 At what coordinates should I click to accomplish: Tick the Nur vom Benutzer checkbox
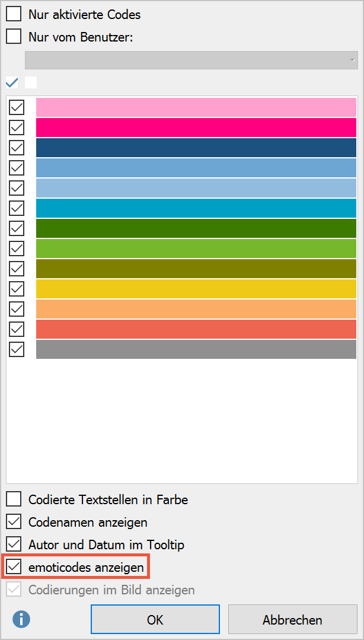[x=14, y=37]
